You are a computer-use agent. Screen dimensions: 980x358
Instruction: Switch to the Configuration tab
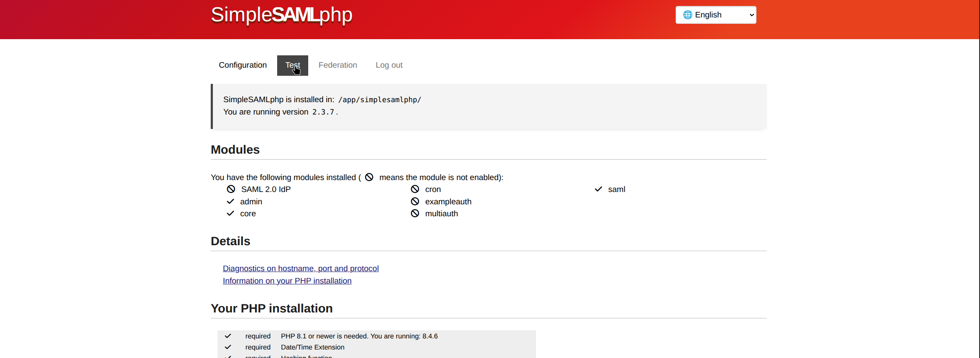(243, 65)
